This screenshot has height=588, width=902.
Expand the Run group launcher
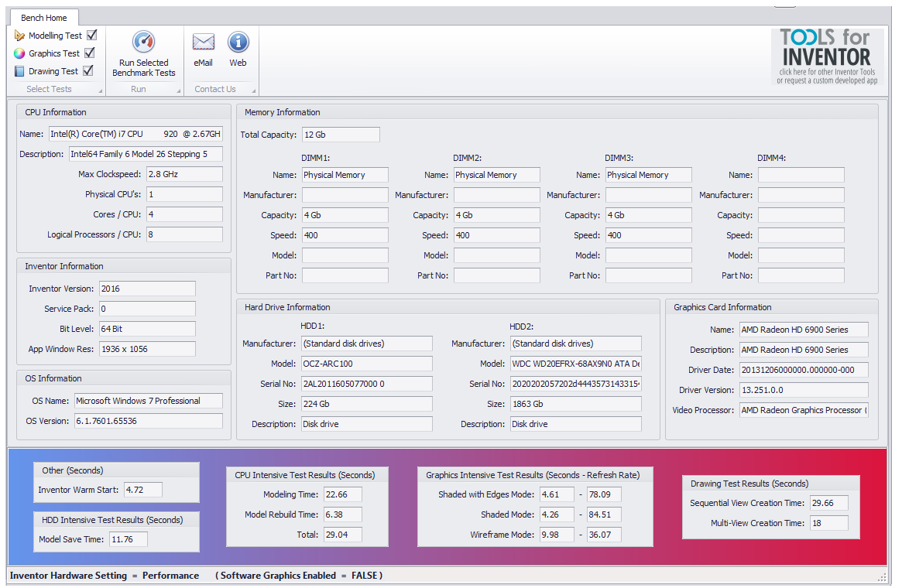pos(178,91)
